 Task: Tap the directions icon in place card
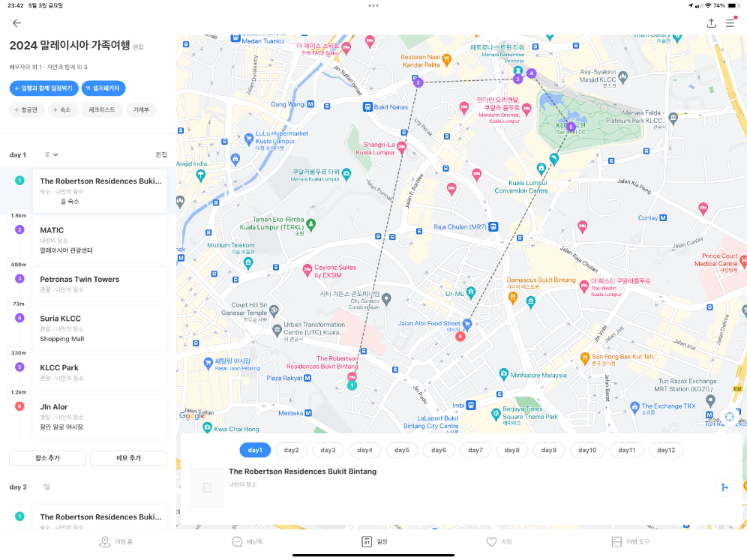[724, 487]
